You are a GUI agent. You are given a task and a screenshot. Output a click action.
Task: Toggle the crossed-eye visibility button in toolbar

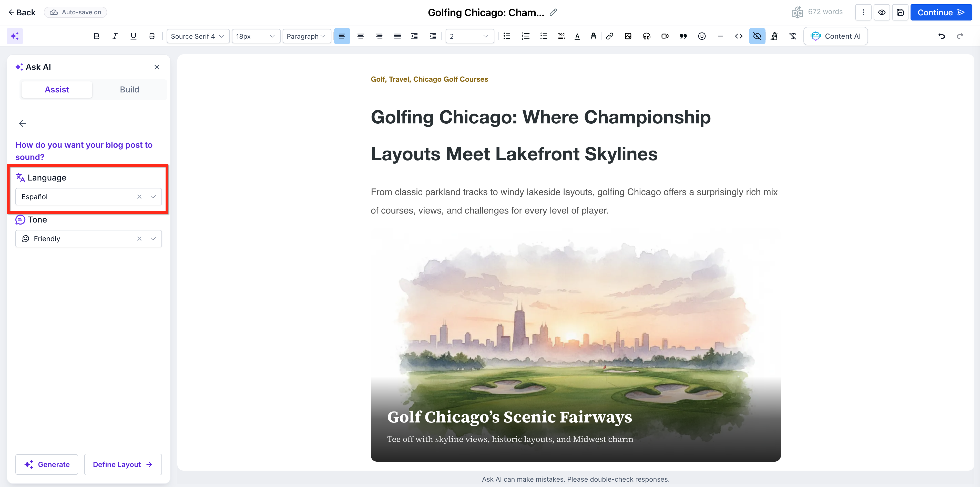[757, 36]
